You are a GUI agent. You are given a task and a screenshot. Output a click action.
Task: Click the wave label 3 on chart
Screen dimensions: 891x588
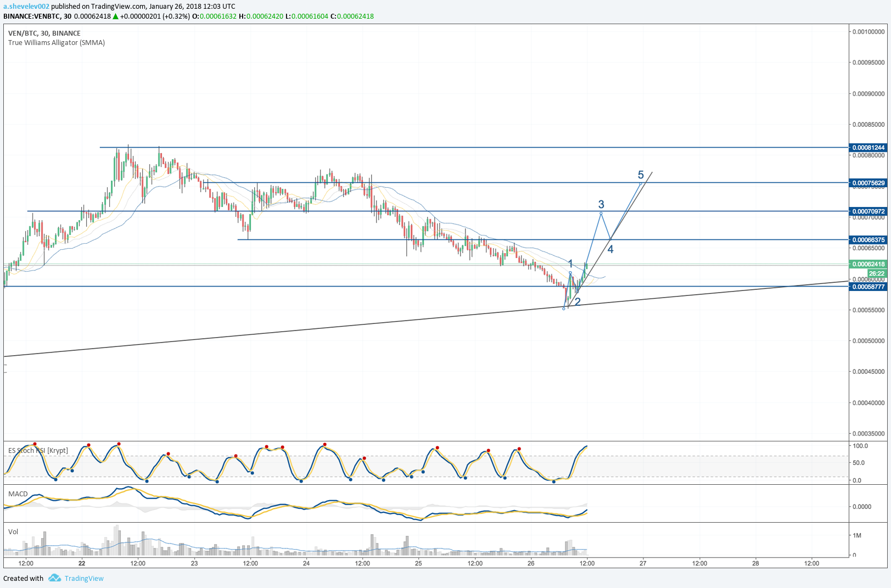click(x=601, y=204)
